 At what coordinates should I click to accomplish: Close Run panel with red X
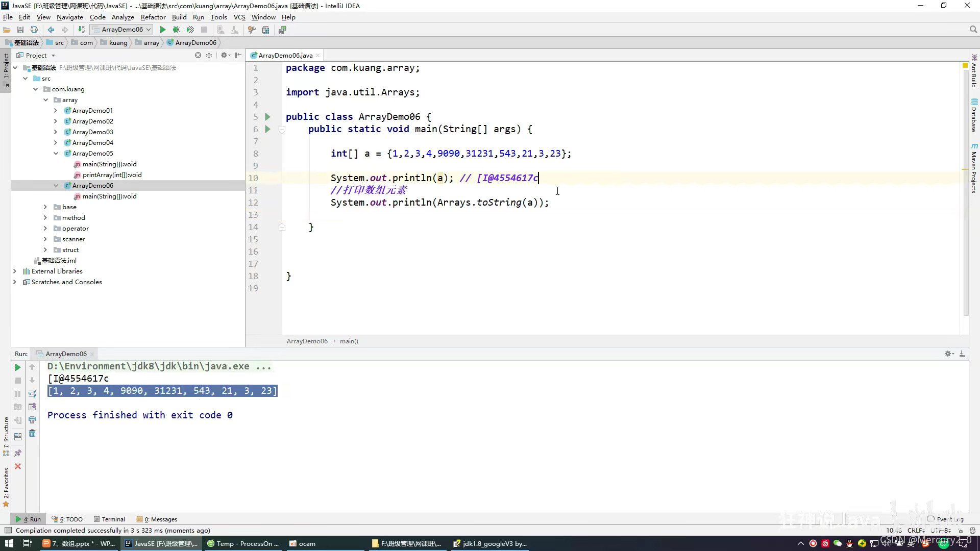point(18,466)
